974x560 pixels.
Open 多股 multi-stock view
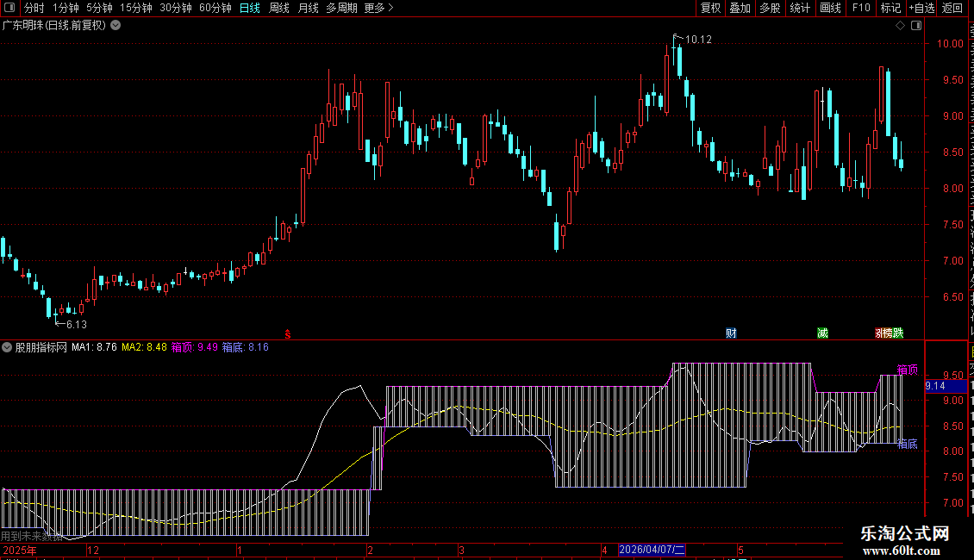tap(770, 8)
